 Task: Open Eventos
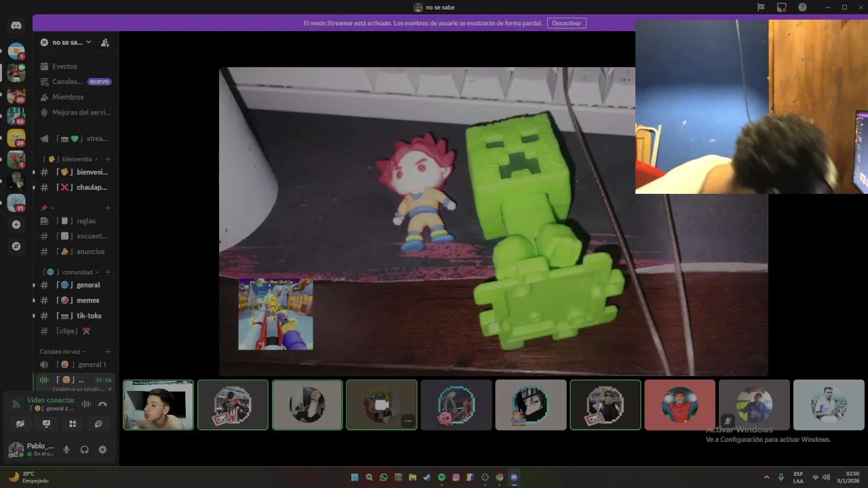click(75, 66)
